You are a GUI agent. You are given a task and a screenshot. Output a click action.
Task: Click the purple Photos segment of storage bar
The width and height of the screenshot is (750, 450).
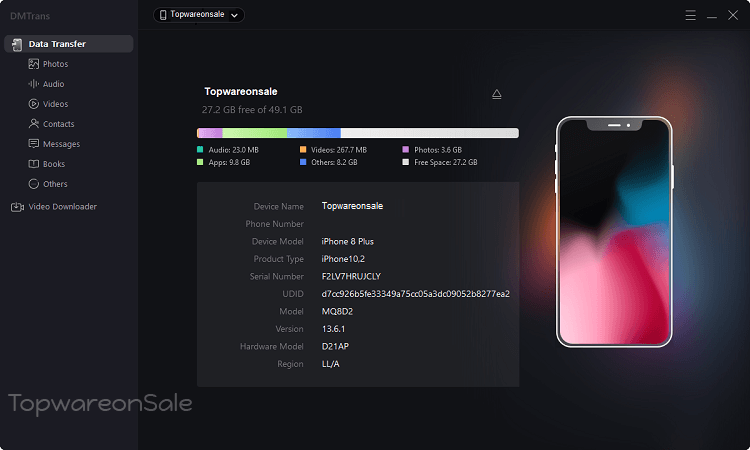[x=210, y=133]
